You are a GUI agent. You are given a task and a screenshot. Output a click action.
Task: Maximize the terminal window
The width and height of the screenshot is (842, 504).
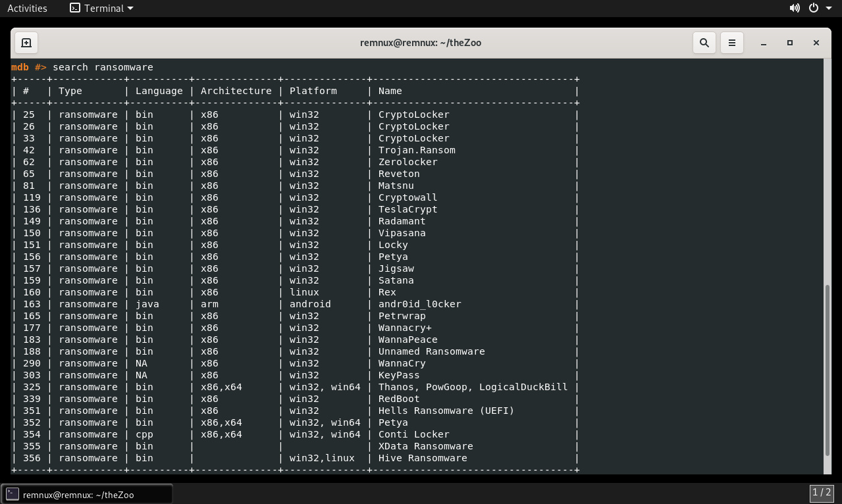[x=790, y=43]
